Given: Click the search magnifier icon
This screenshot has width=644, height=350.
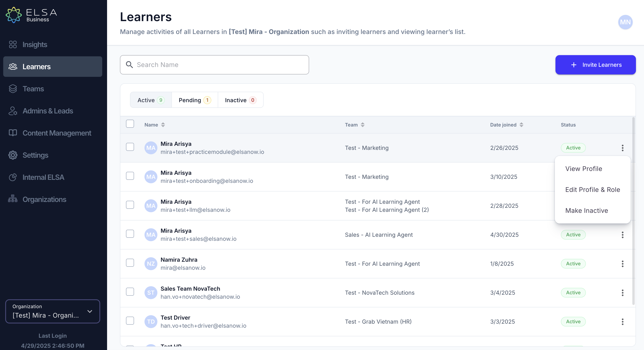Looking at the screenshot, I should [129, 65].
